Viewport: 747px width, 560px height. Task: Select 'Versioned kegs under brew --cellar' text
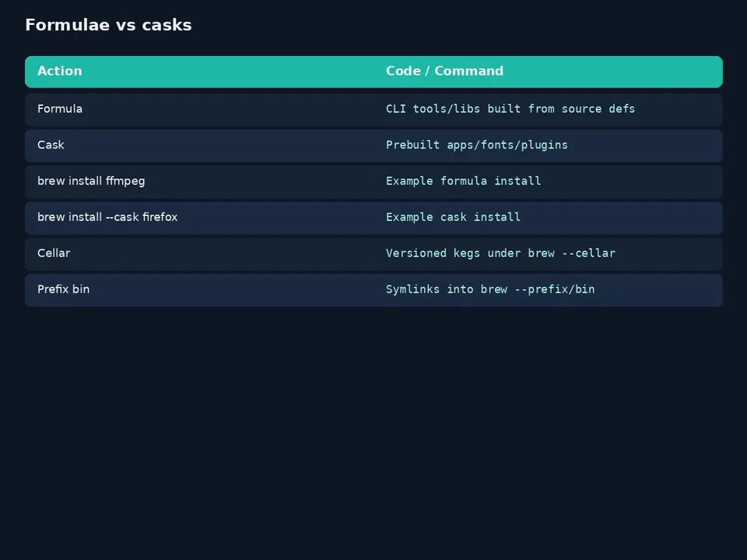500,254
